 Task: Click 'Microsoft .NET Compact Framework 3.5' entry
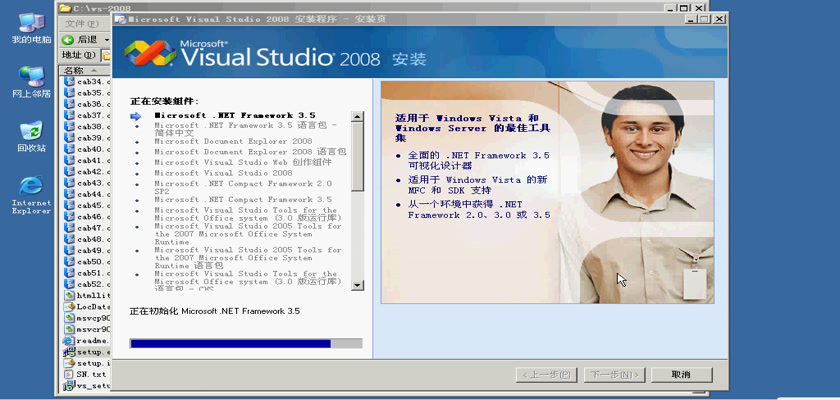coord(243,199)
